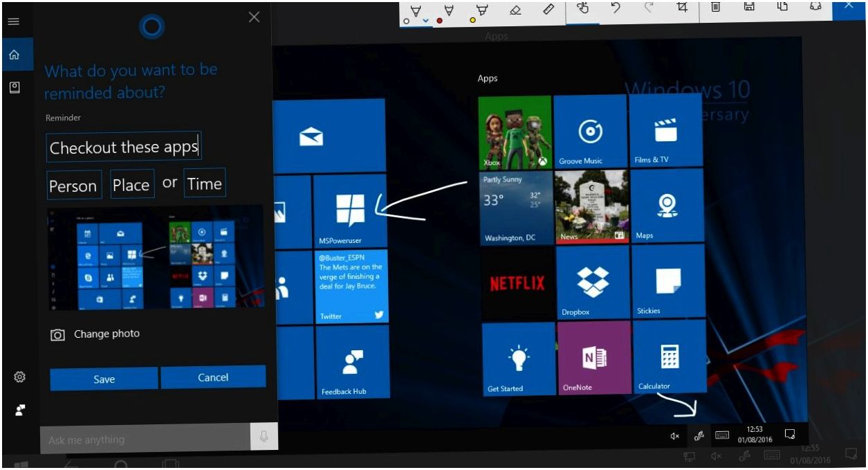868x470 pixels.
Task: Edit the 'Checkout these apps' reminder field
Action: [124, 147]
